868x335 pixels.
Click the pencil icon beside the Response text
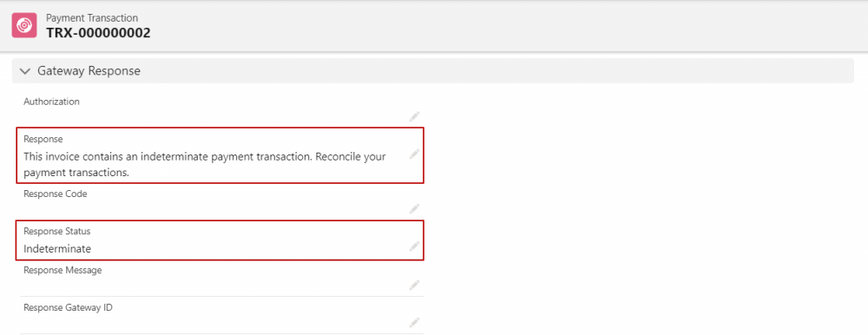tap(414, 154)
